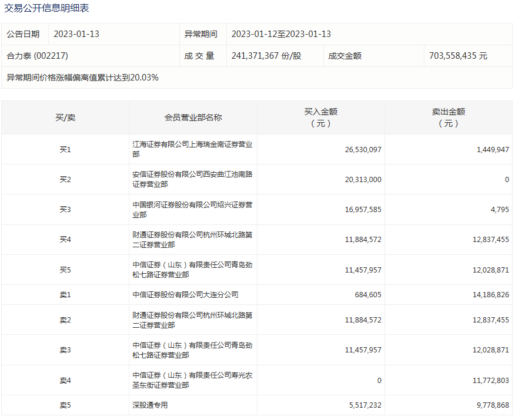This screenshot has height=420, width=515.
Task: Click stock name 合力泰 (002217)
Action: pos(37,56)
